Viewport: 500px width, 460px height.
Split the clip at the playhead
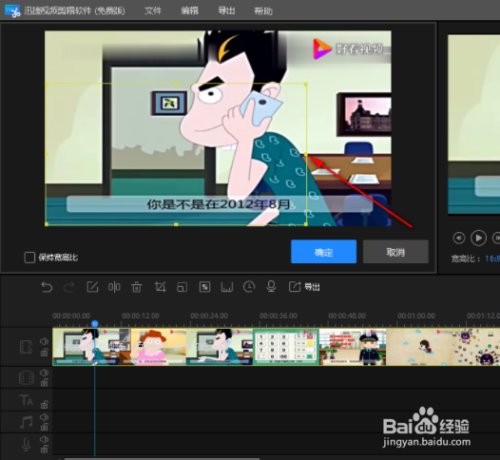114,287
